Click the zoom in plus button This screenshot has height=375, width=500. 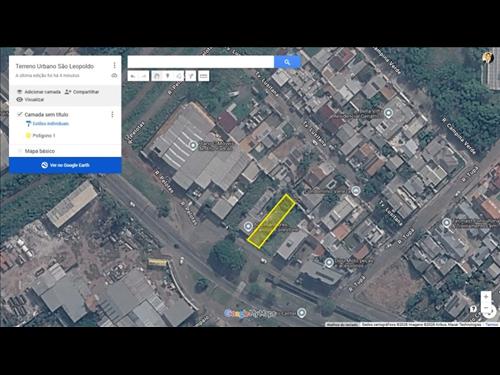tap(486, 296)
